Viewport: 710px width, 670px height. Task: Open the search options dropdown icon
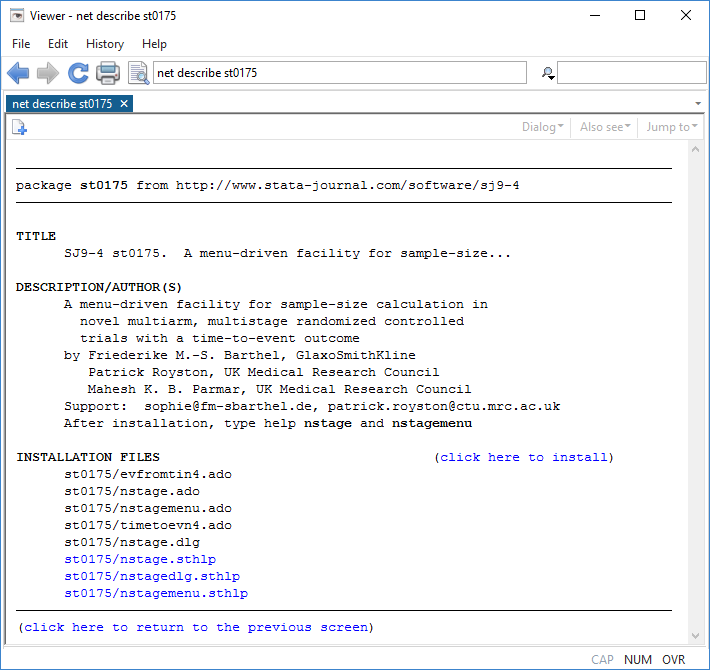coord(548,73)
